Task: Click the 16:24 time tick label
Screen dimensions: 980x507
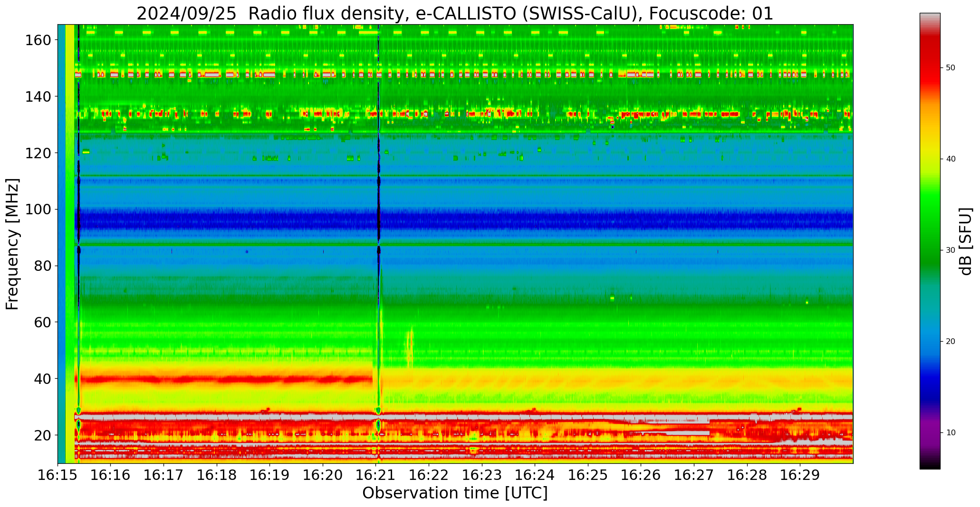Action: pyautogui.click(x=535, y=475)
